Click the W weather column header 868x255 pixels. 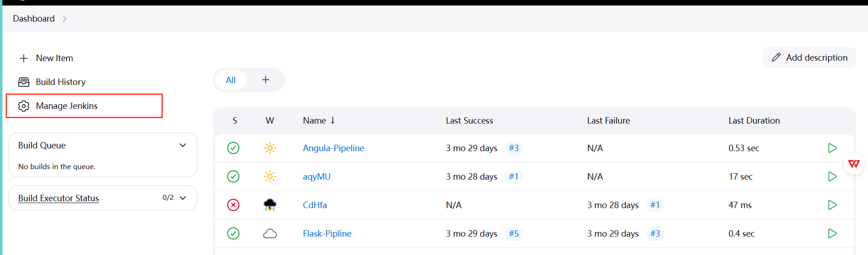270,120
